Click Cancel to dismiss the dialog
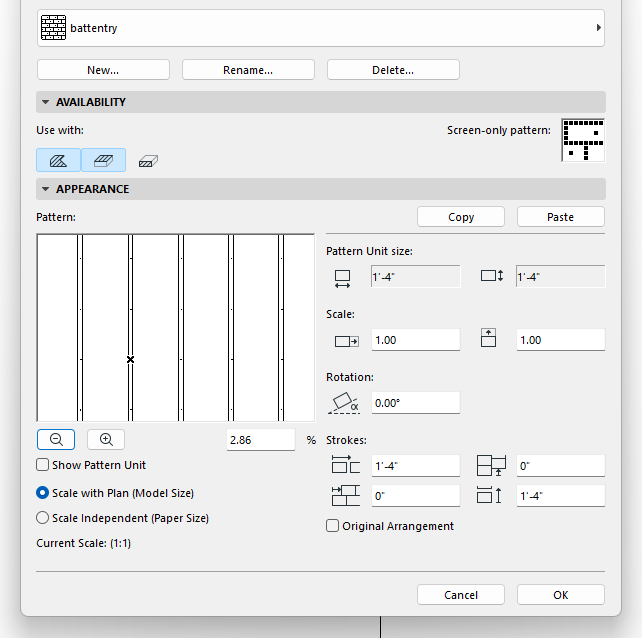 (461, 595)
